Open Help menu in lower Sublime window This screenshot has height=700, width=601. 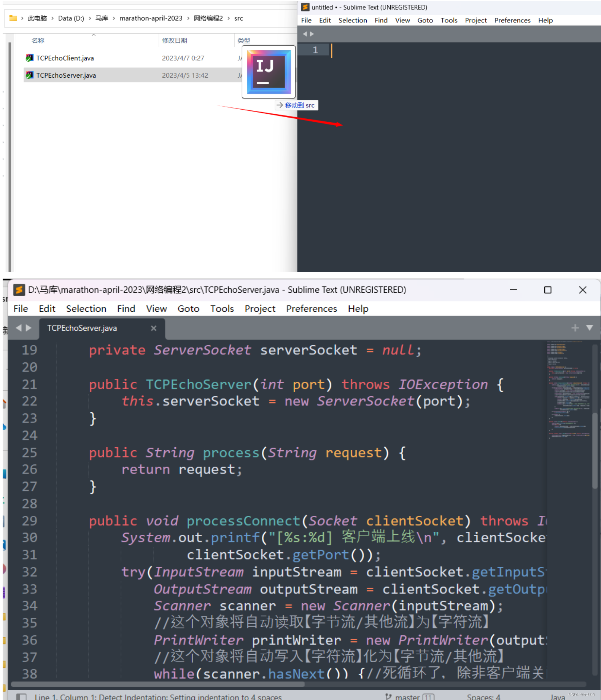pos(358,309)
